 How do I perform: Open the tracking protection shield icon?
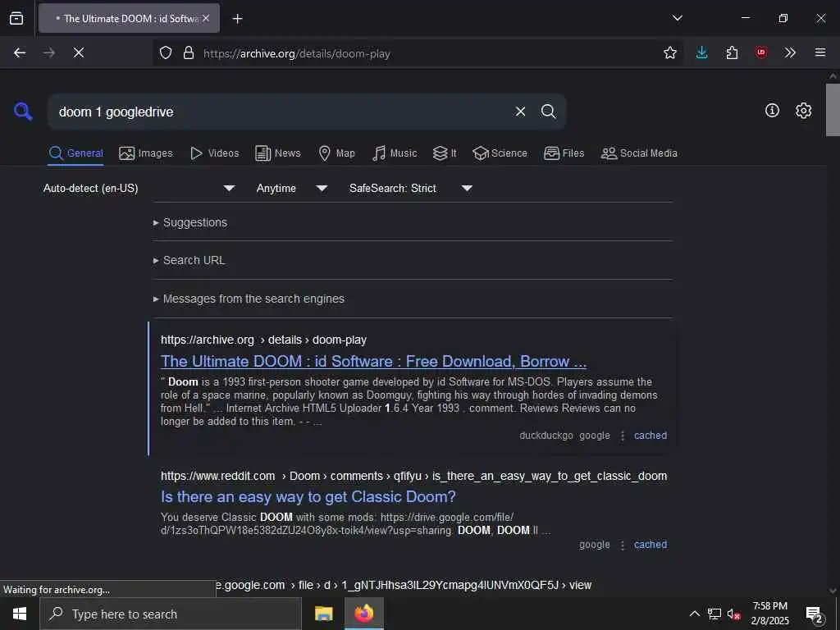(166, 52)
